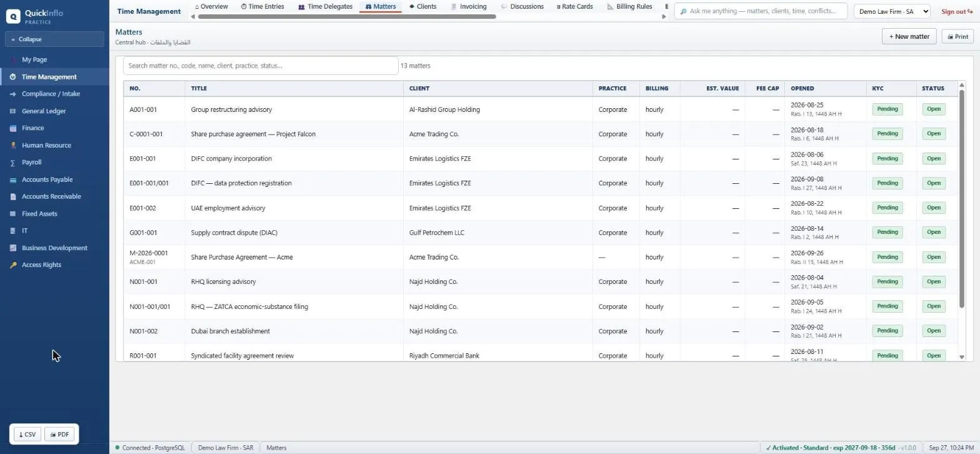The image size is (980, 454).
Task: Click the Sign out link
Action: point(957,11)
